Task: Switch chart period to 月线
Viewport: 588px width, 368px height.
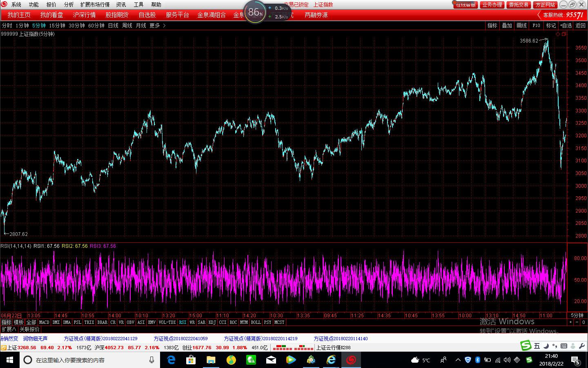Action: click(141, 25)
